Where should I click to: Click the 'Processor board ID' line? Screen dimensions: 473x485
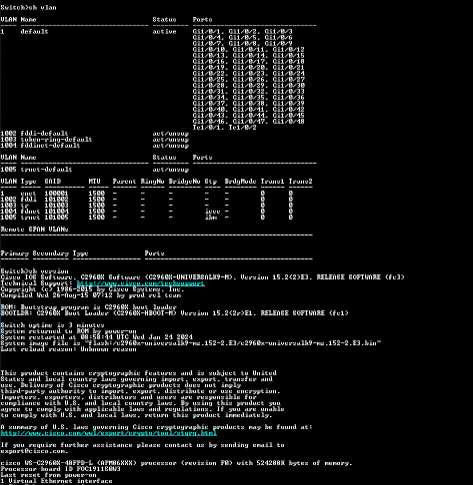tap(60, 469)
